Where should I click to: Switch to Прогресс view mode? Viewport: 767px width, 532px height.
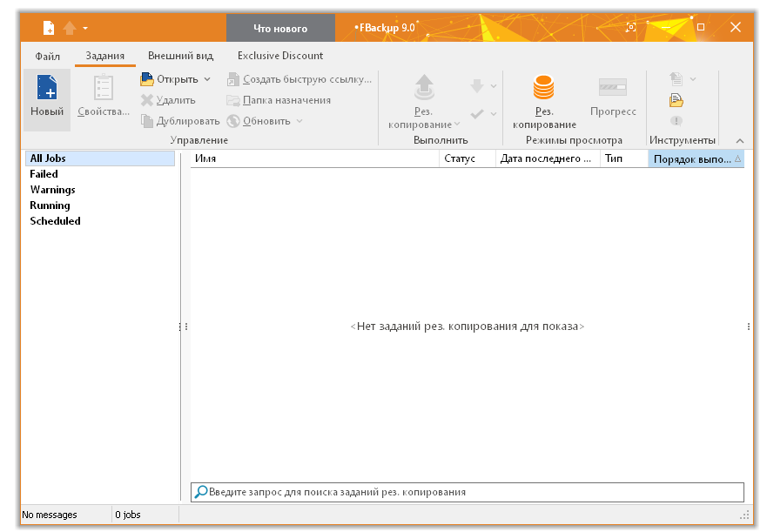[x=613, y=97]
